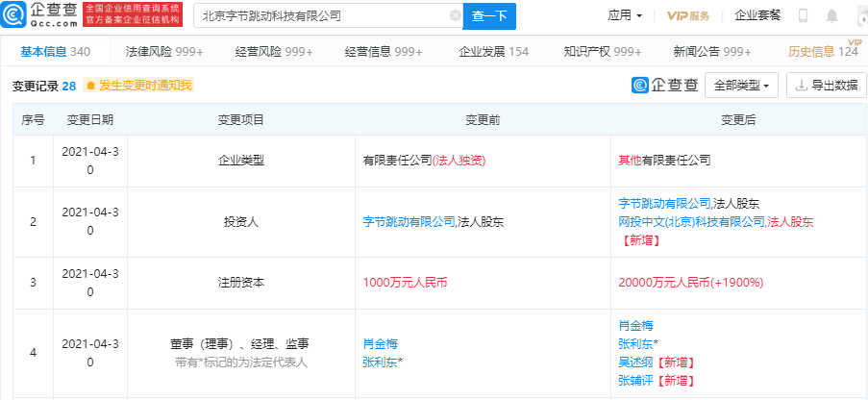Open 网投中文(北京)科技有限公司 investor link
Viewport: 868px width, 400px height.
click(x=691, y=221)
